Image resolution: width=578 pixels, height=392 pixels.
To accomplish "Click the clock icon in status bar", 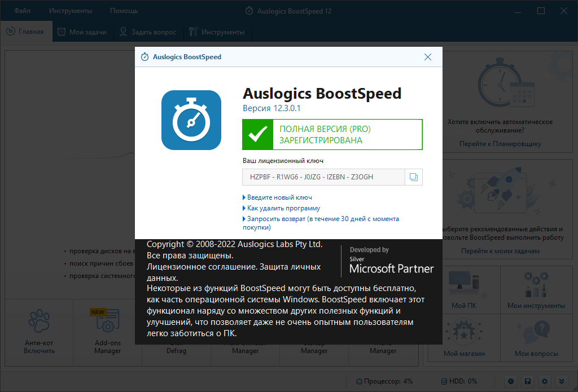I will 510,381.
